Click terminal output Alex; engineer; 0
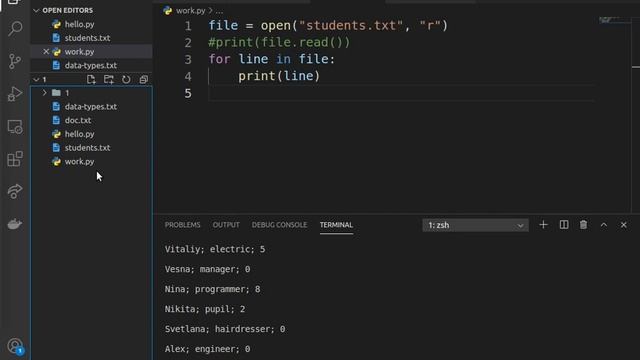Viewport: 640px width, 360px height. pyautogui.click(x=207, y=349)
